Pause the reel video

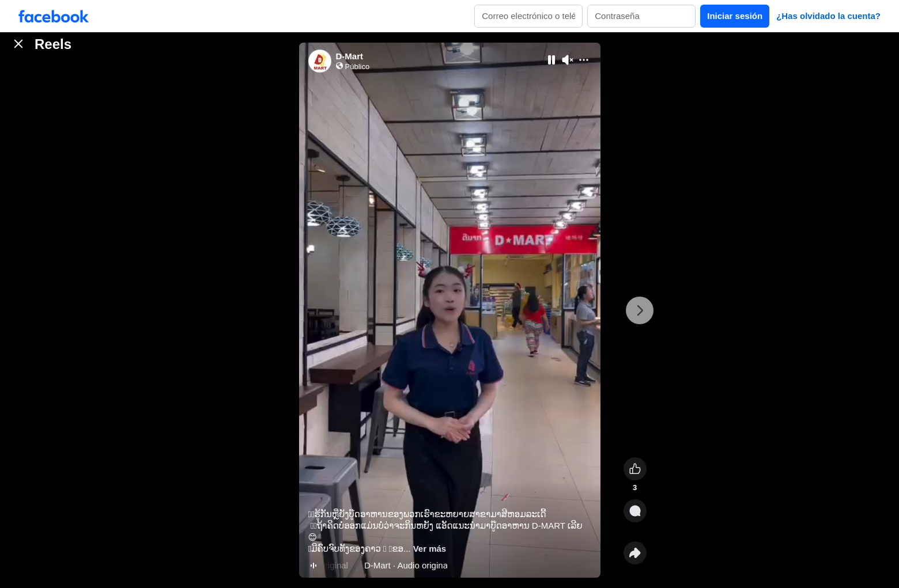pos(552,60)
